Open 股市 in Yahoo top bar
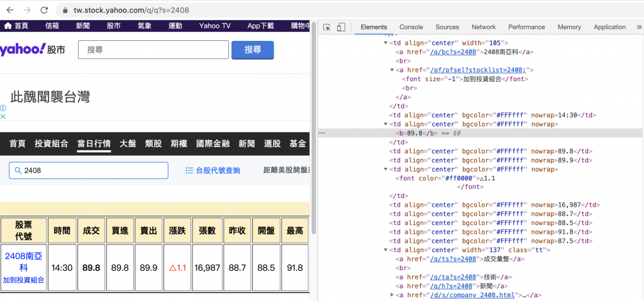Viewport: 644px width, 301px height. 114,26
